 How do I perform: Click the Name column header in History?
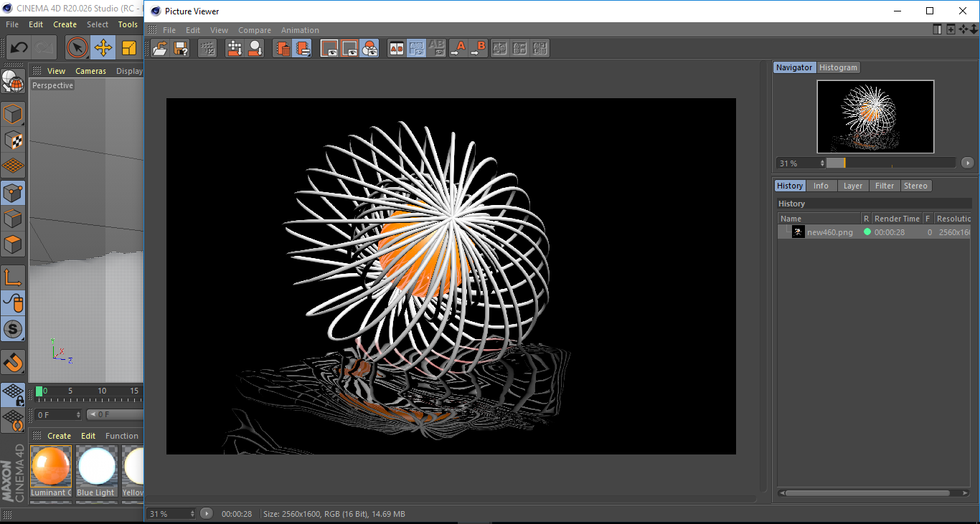(819, 219)
